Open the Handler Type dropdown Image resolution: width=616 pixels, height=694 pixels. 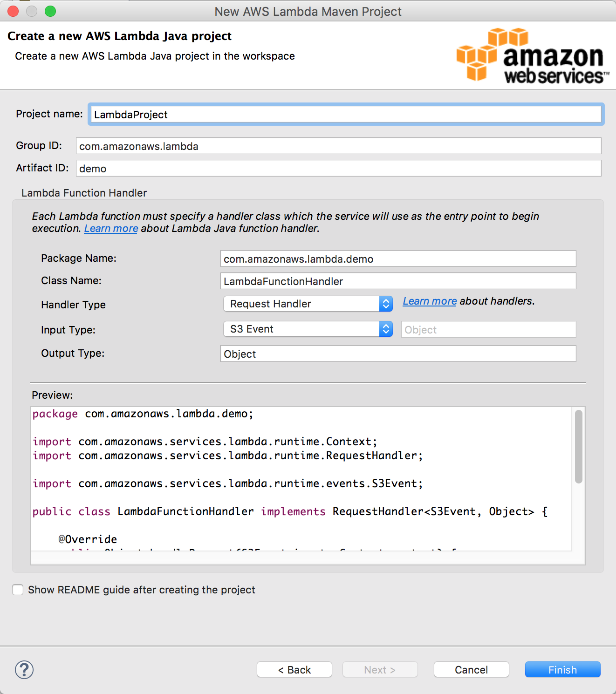pos(308,304)
